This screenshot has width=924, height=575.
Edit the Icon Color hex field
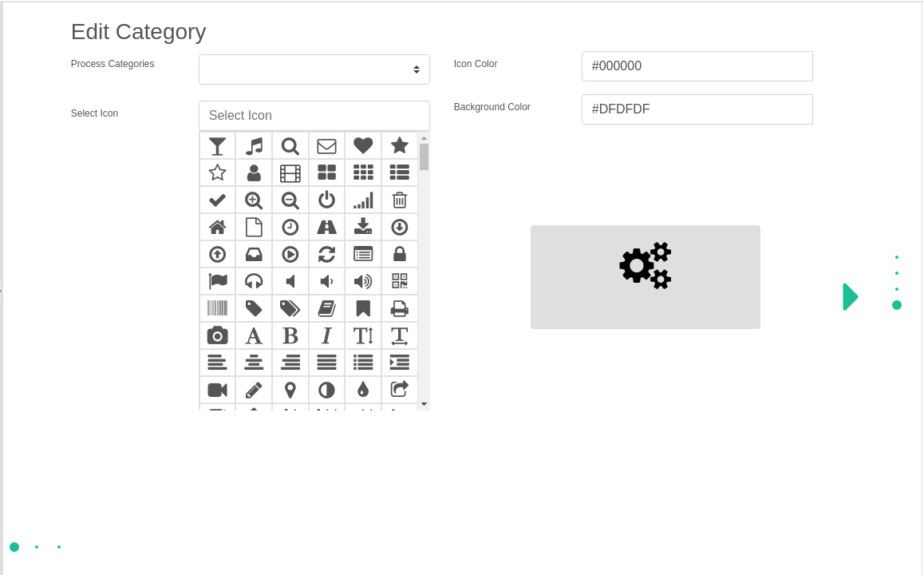point(697,66)
